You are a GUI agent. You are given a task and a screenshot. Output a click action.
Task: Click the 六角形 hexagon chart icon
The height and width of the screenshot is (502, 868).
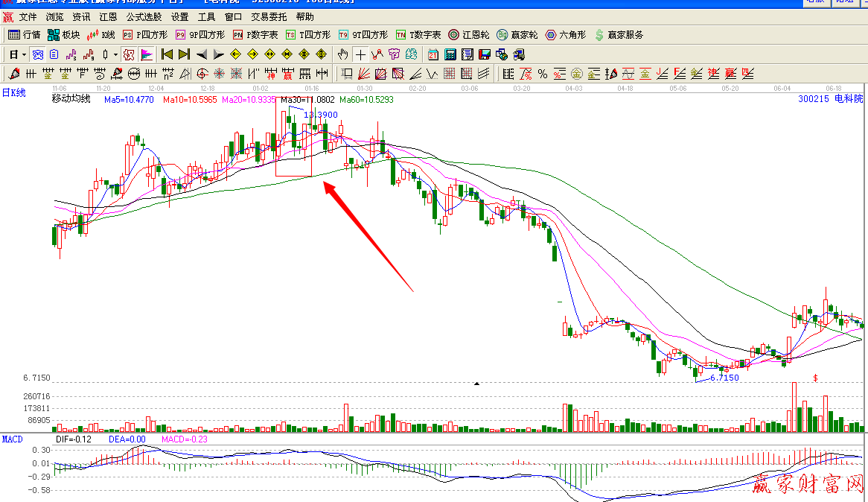pos(566,35)
